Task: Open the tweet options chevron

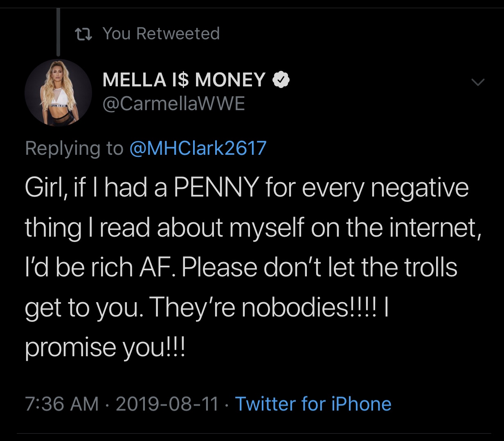Action: [477, 82]
